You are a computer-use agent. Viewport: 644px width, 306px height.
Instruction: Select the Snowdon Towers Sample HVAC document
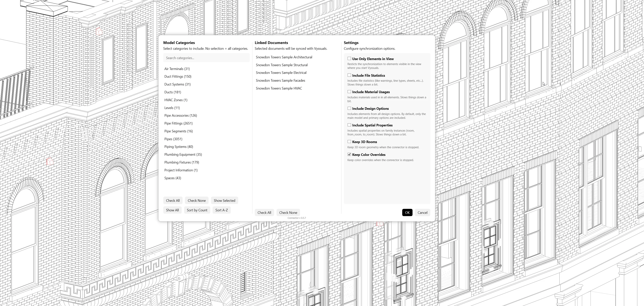pos(279,88)
